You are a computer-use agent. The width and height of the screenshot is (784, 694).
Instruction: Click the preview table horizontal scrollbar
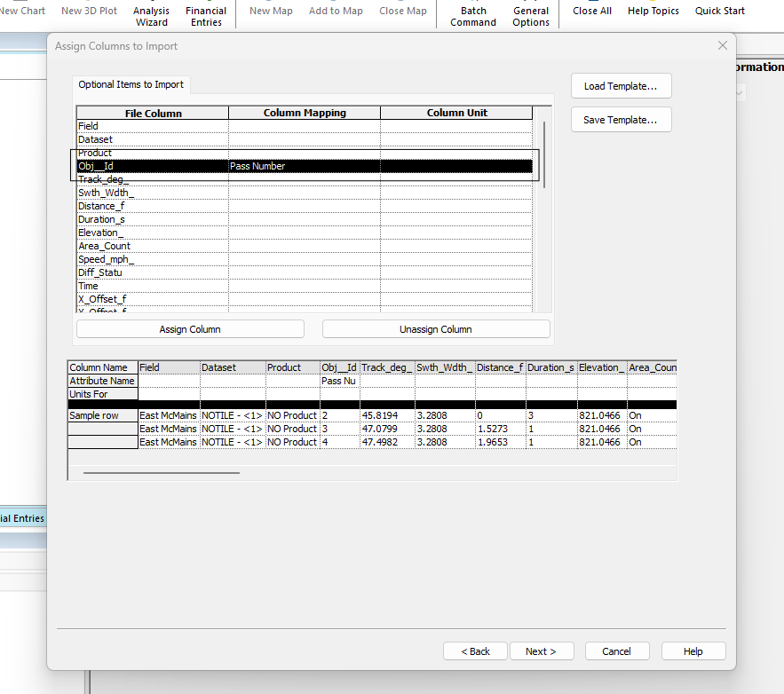[x=162, y=473]
